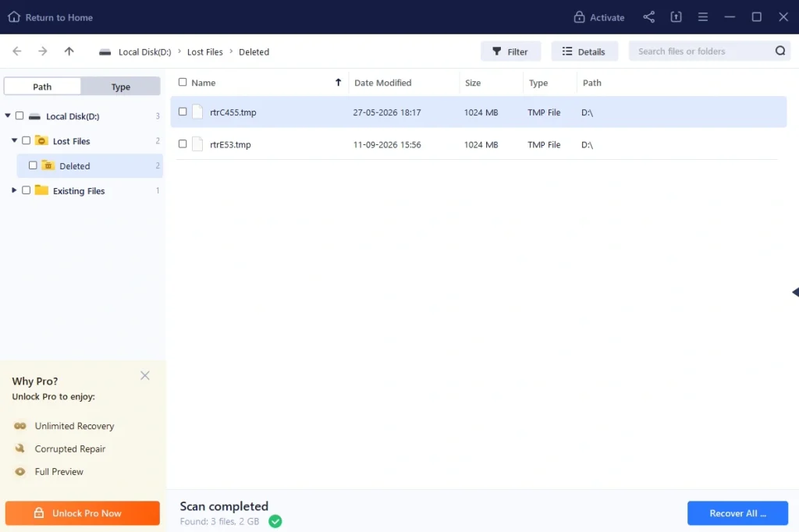
Task: Check the Lost Files tree checkbox
Action: pyautogui.click(x=26, y=140)
